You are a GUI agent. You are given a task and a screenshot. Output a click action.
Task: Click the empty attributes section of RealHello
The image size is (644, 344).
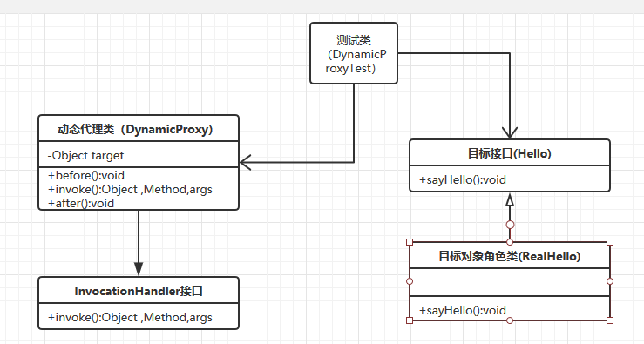(510, 282)
